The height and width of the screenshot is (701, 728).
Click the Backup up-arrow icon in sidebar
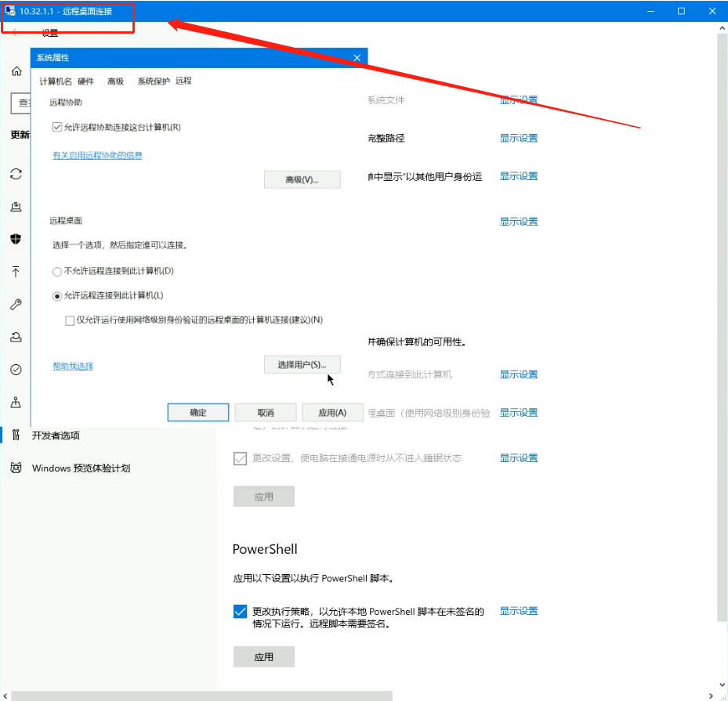16,272
